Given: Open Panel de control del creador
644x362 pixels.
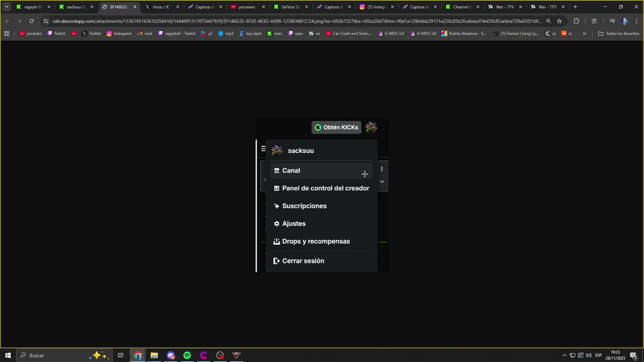Looking at the screenshot, I should (x=321, y=188).
